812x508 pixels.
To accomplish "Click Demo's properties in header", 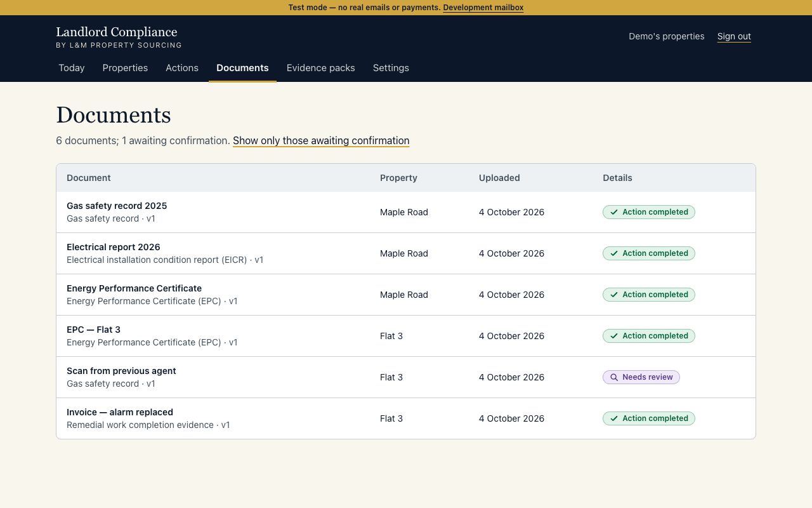I will pos(666,36).
